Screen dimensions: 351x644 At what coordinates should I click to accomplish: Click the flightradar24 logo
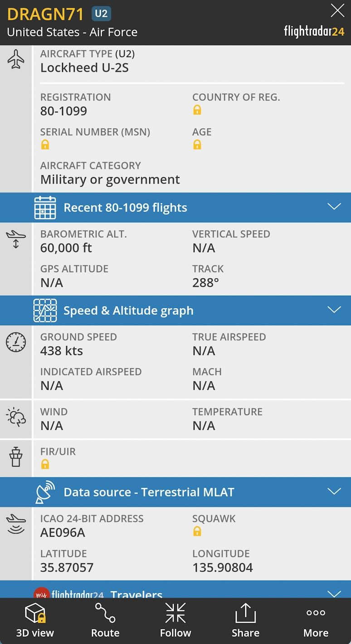[314, 31]
